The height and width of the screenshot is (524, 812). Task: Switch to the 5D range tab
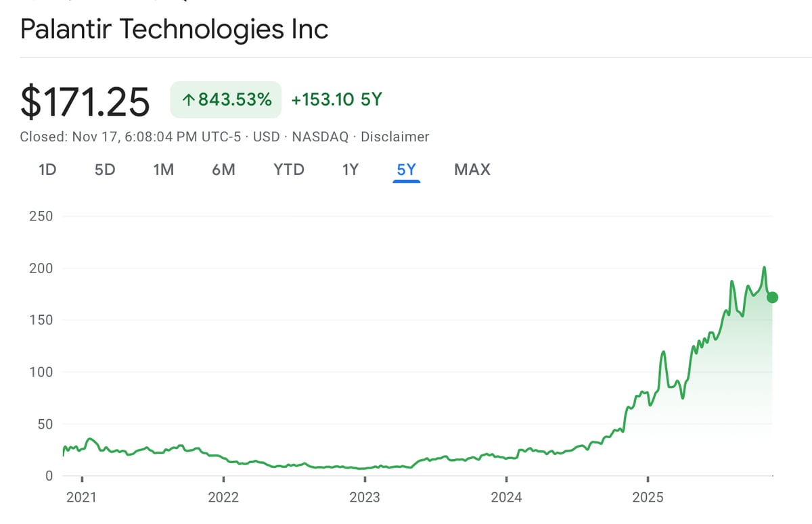pyautogui.click(x=105, y=169)
